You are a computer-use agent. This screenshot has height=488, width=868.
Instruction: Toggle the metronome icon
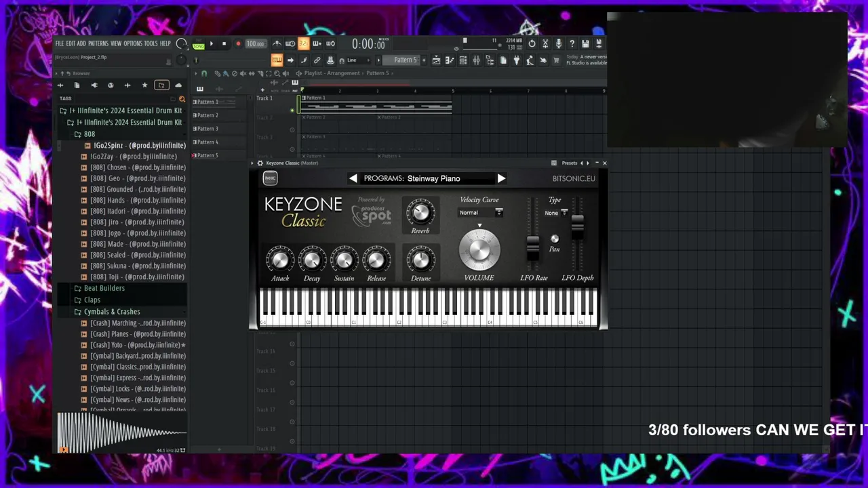[x=277, y=43]
